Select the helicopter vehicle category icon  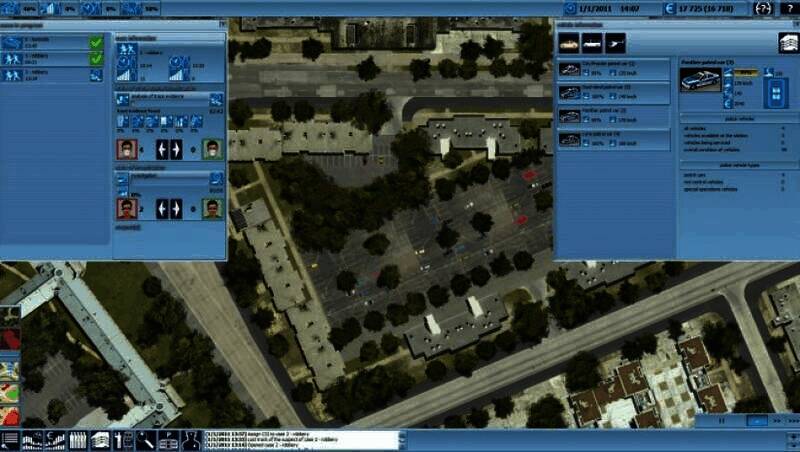tap(615, 42)
